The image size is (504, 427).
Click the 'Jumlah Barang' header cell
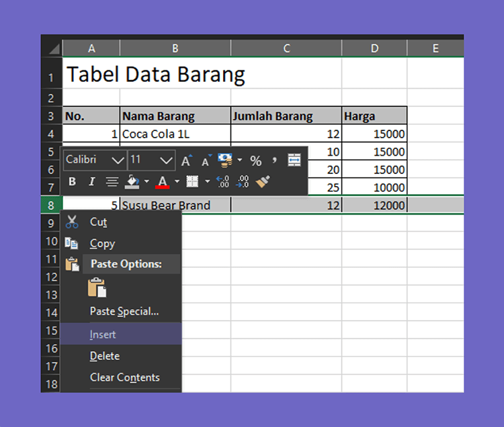(286, 115)
